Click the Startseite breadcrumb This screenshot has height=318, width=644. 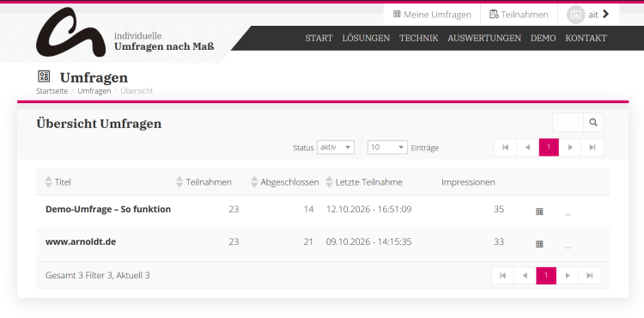[x=52, y=91]
